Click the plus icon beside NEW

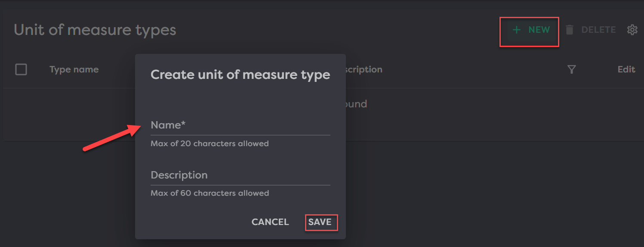pyautogui.click(x=517, y=30)
